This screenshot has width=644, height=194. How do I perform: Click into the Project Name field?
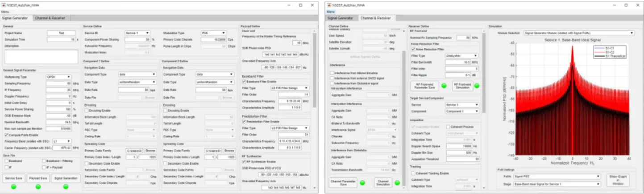point(61,33)
